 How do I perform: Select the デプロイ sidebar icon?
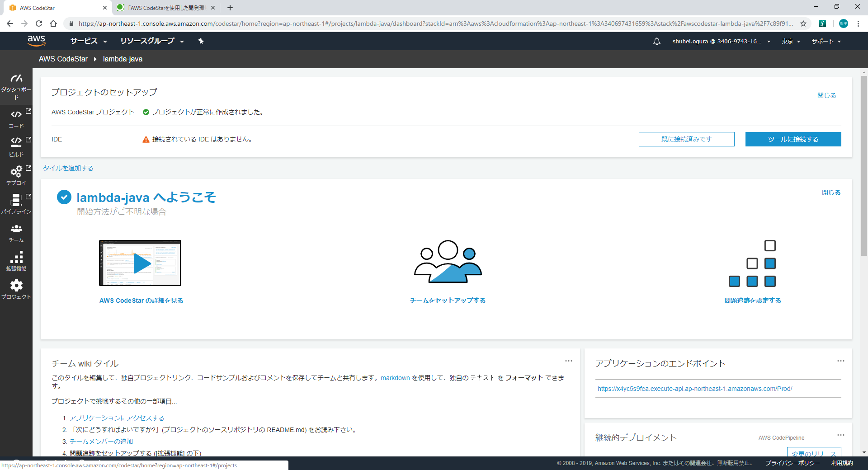point(16,174)
